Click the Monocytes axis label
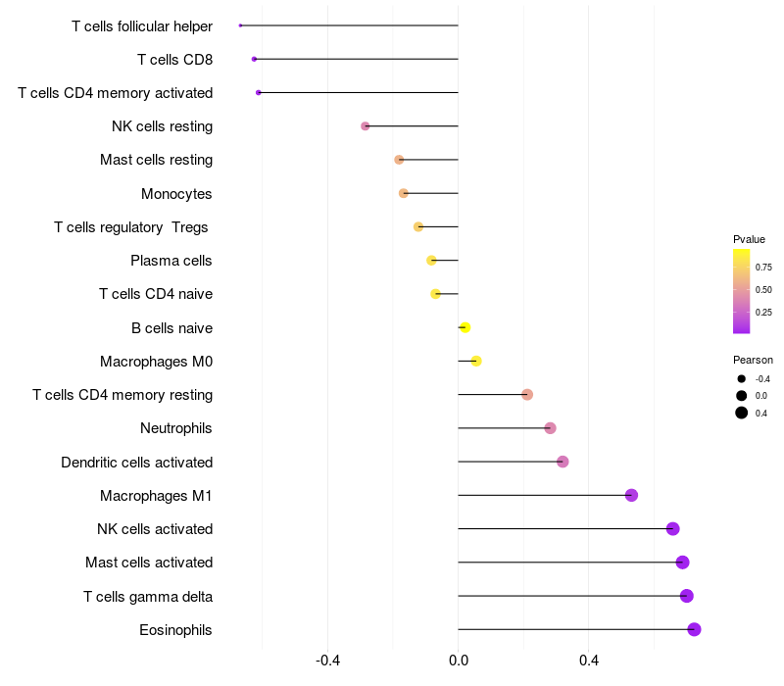The height and width of the screenshot is (686, 784). click(x=176, y=194)
